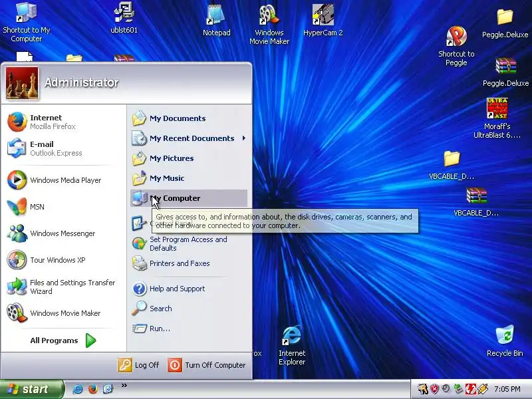Open MSN from the Start menu
The width and height of the screenshot is (532, 399).
tap(63, 207)
